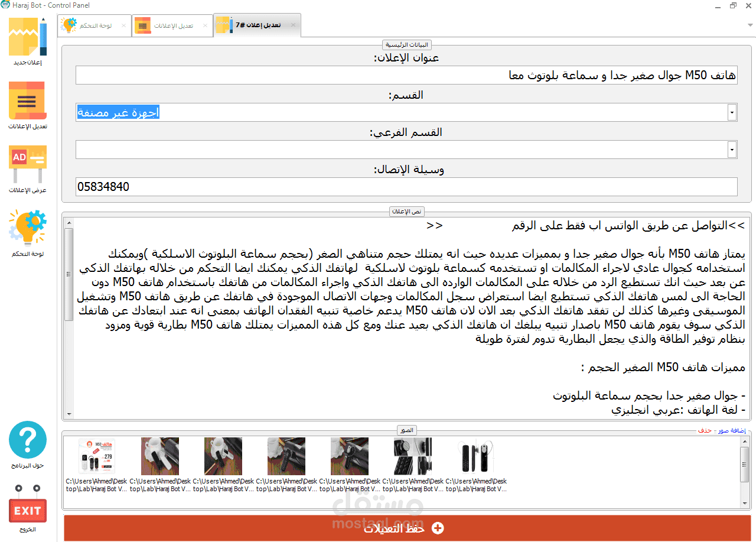
Task: Switch to the لوحة التحكم tab
Action: click(x=94, y=25)
